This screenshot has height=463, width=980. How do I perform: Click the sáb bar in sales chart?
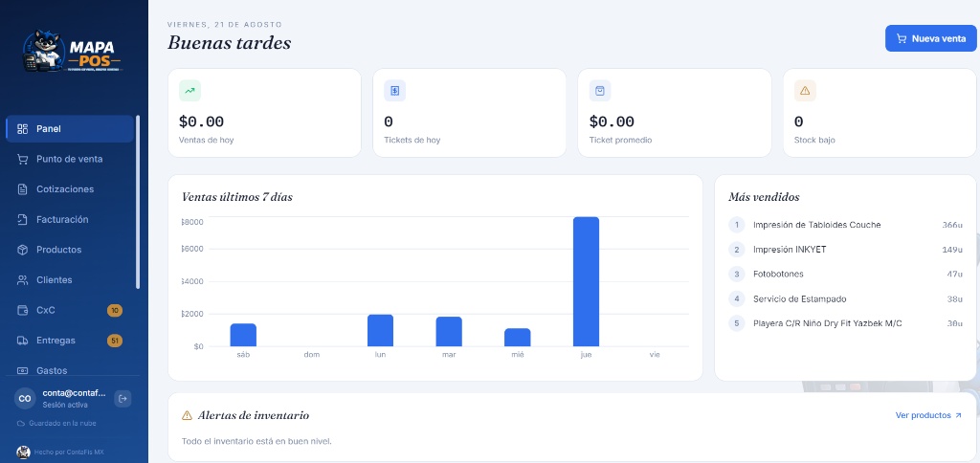click(243, 335)
